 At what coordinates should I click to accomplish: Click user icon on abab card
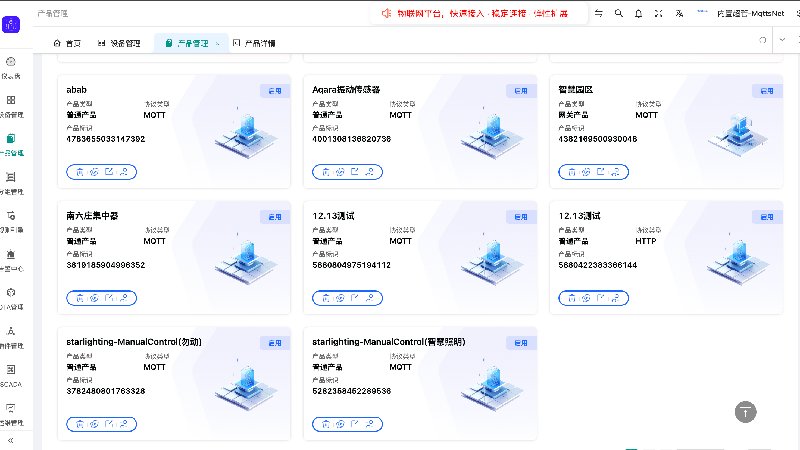(123, 172)
